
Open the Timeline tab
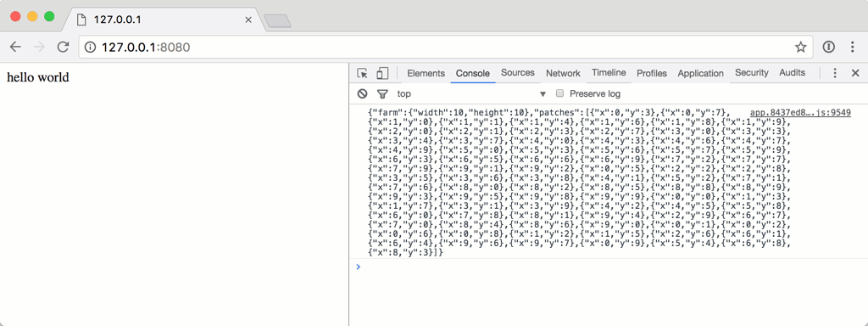[609, 73]
